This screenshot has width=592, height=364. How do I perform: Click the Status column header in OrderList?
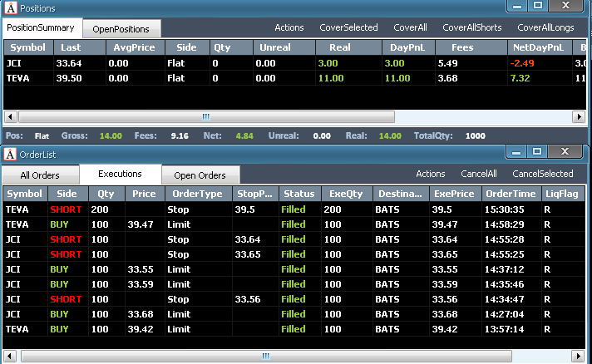[300, 194]
